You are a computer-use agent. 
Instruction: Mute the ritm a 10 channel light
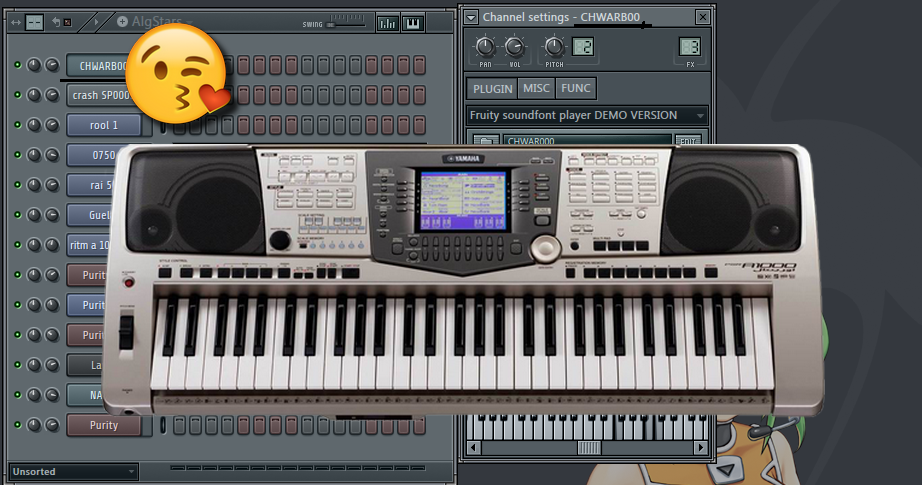coord(18,245)
